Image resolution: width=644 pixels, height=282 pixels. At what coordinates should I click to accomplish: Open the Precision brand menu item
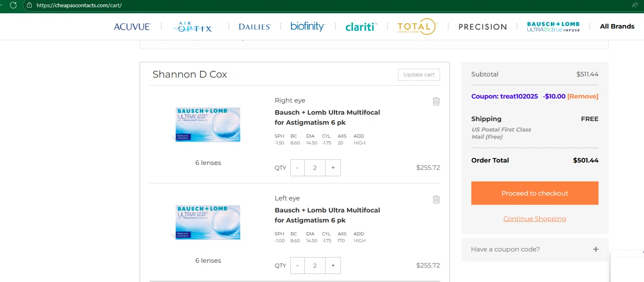(x=483, y=27)
